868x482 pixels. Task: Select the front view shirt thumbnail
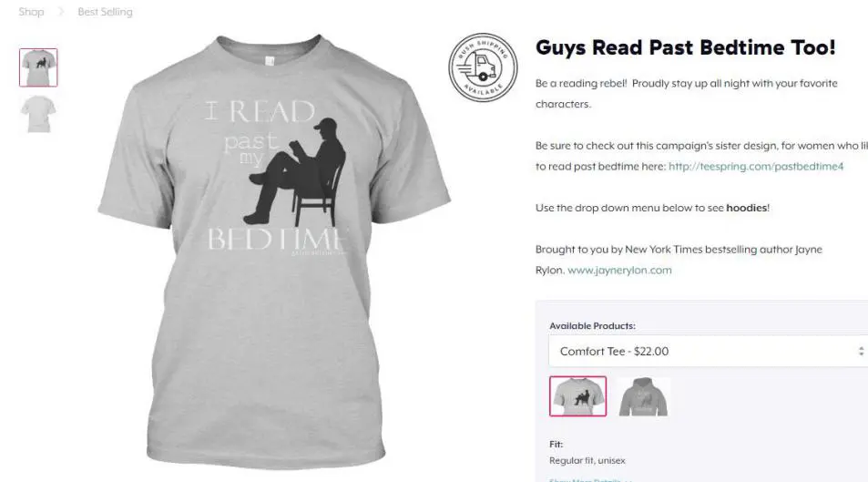(38, 67)
